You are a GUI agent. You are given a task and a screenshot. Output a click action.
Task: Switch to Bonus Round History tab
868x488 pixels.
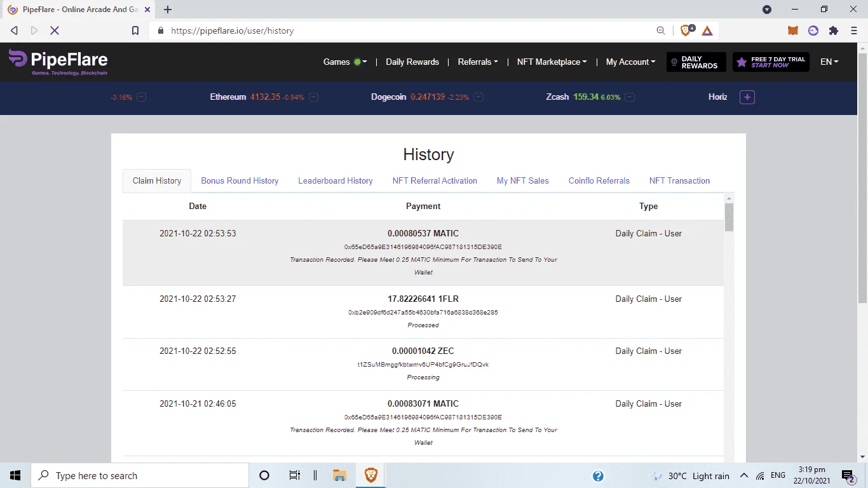click(240, 180)
